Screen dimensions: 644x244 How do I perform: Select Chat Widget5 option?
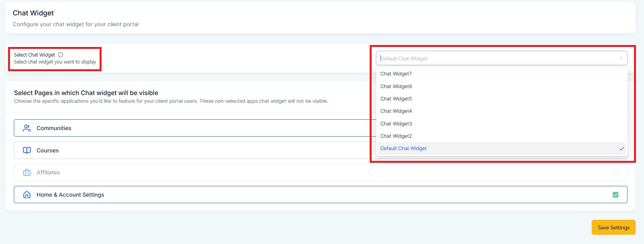[x=396, y=99]
